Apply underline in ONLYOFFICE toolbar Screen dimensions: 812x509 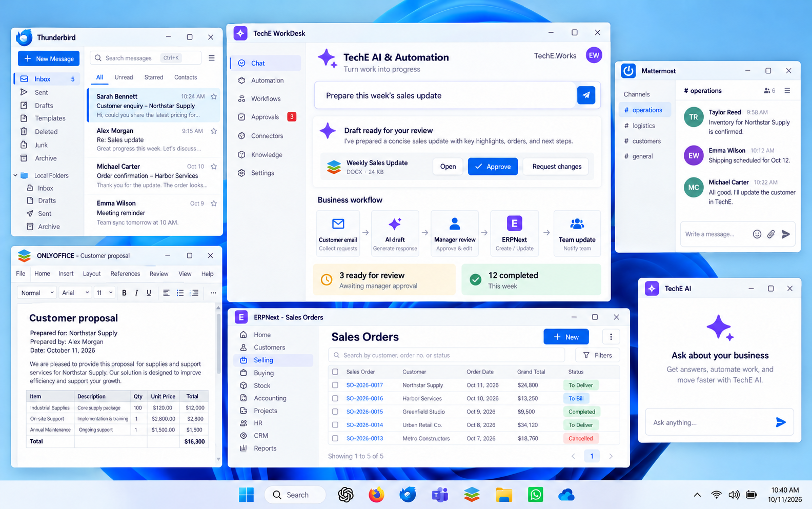point(149,293)
